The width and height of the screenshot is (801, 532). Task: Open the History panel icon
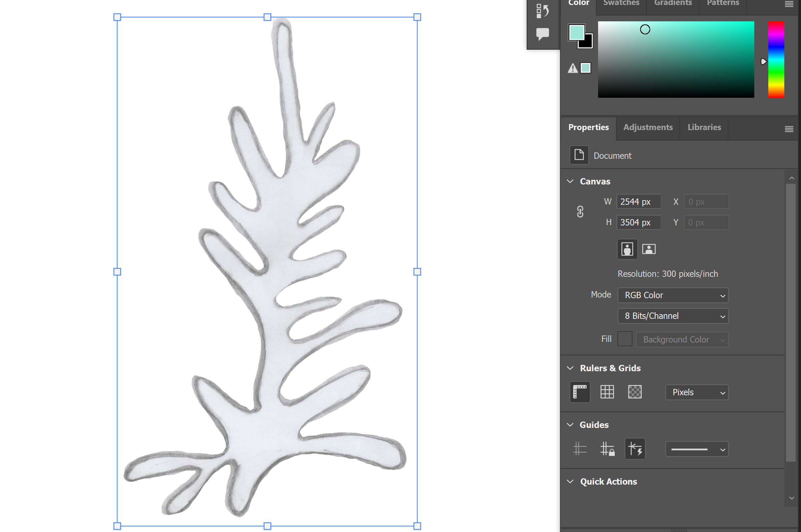pyautogui.click(x=542, y=11)
